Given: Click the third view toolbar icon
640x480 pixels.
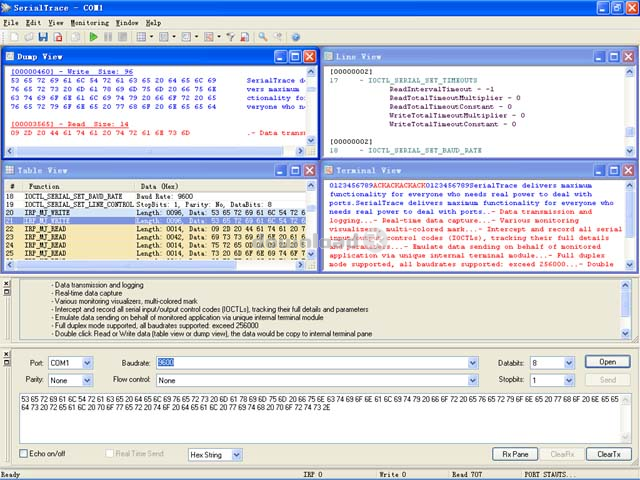Looking at the screenshot, I should (186, 37).
